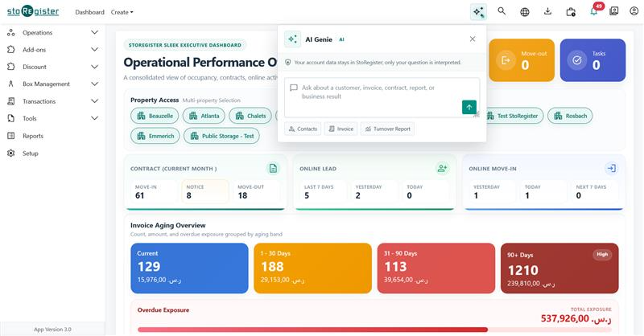
Task: Click the Last 7 Days lead tile
Action: [323, 191]
